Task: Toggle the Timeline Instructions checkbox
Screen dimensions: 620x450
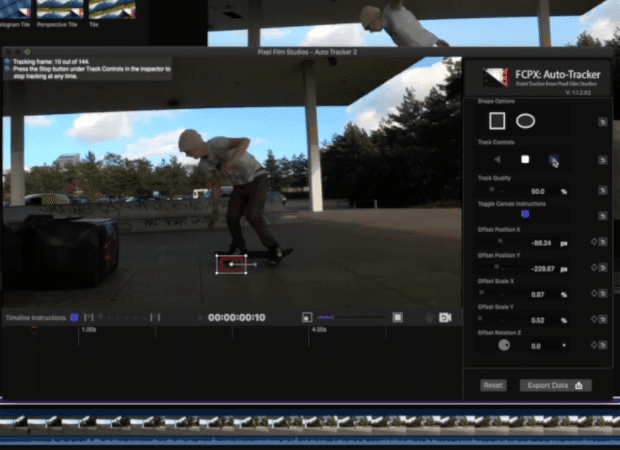Action: coord(74,318)
